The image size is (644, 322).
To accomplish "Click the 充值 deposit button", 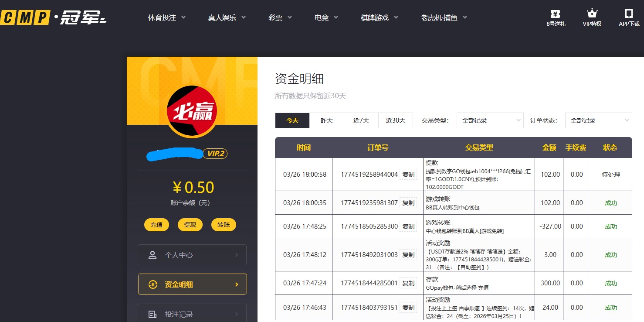I will tap(156, 225).
